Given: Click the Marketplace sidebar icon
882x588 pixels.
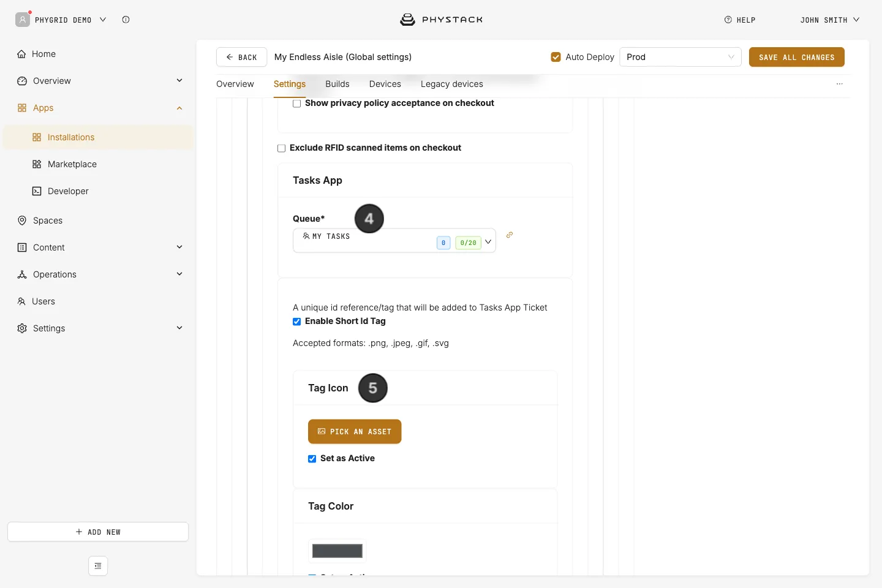Looking at the screenshot, I should [37, 164].
